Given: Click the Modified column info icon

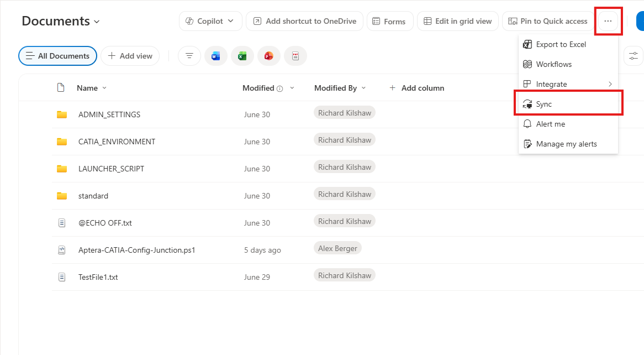Looking at the screenshot, I should 279,88.
